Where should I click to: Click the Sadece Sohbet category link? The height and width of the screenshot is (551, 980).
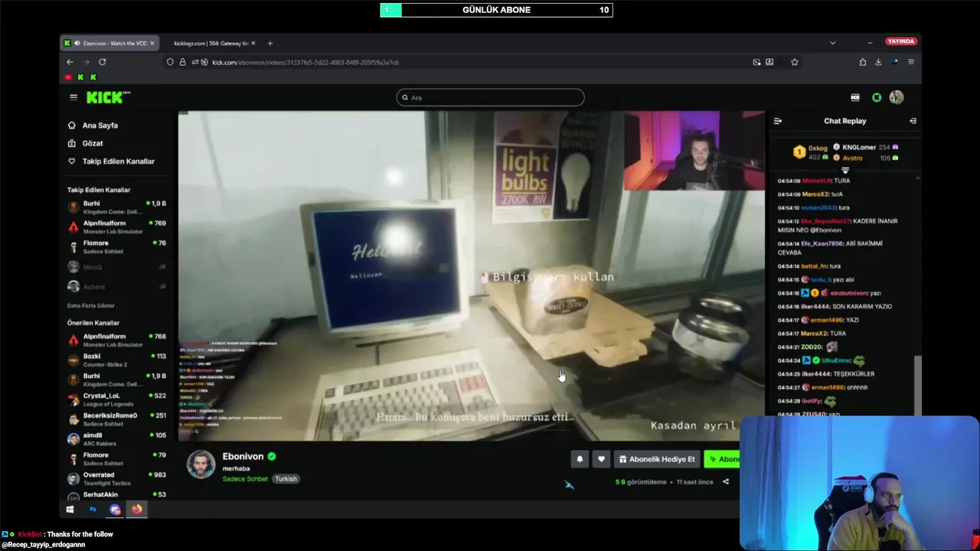tap(245, 479)
